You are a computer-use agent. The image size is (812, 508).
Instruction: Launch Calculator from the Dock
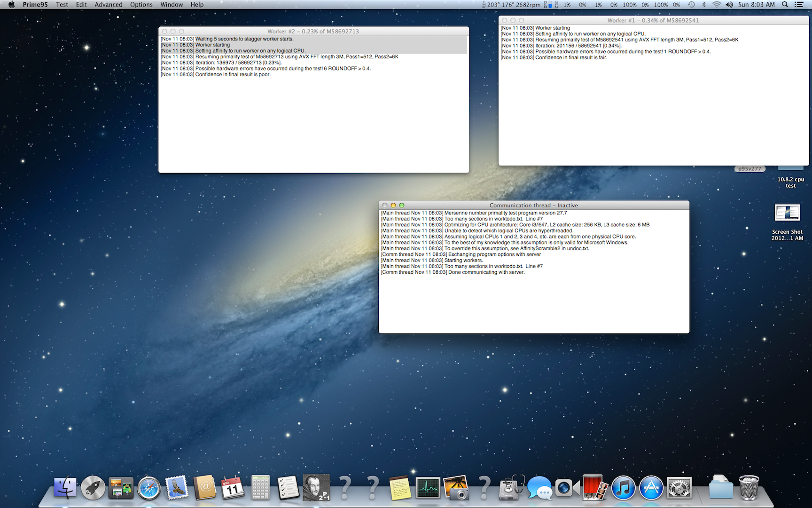click(260, 488)
